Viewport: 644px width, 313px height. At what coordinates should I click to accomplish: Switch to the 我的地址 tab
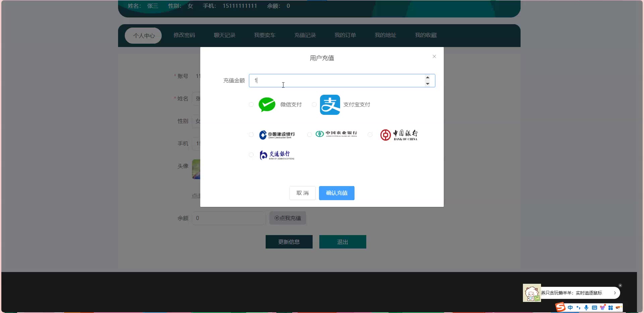(x=385, y=35)
